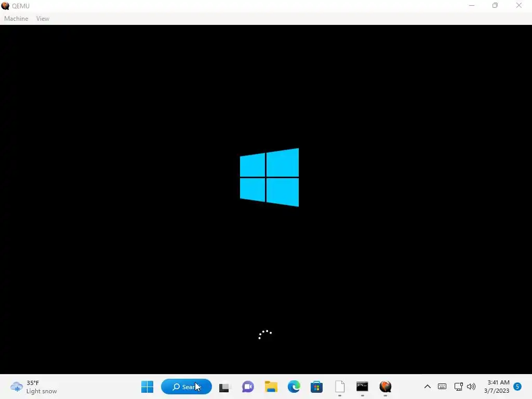Open File Explorer from the taskbar
532x399 pixels.
[x=271, y=387]
